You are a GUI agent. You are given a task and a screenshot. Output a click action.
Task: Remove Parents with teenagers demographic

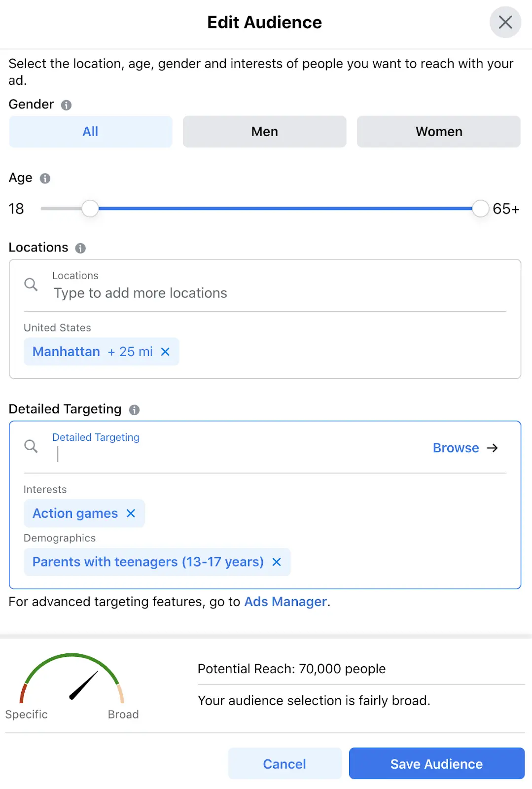tap(277, 562)
